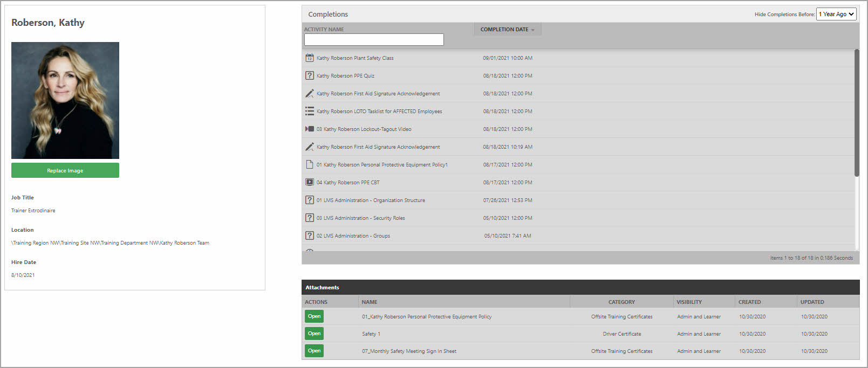
Task: Click tasklist icon for LOTO Tasklist row
Action: coord(310,111)
